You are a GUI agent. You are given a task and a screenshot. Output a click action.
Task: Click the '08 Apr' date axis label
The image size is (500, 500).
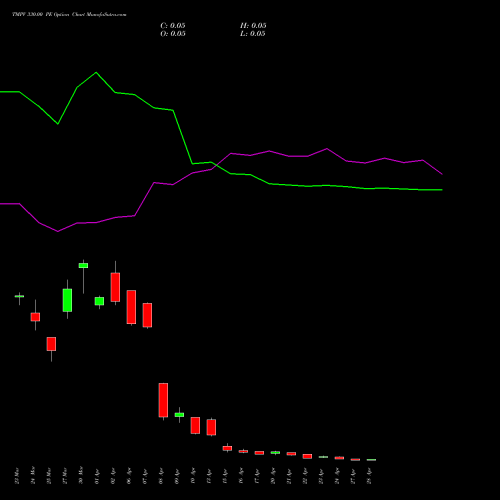[x=161, y=476]
